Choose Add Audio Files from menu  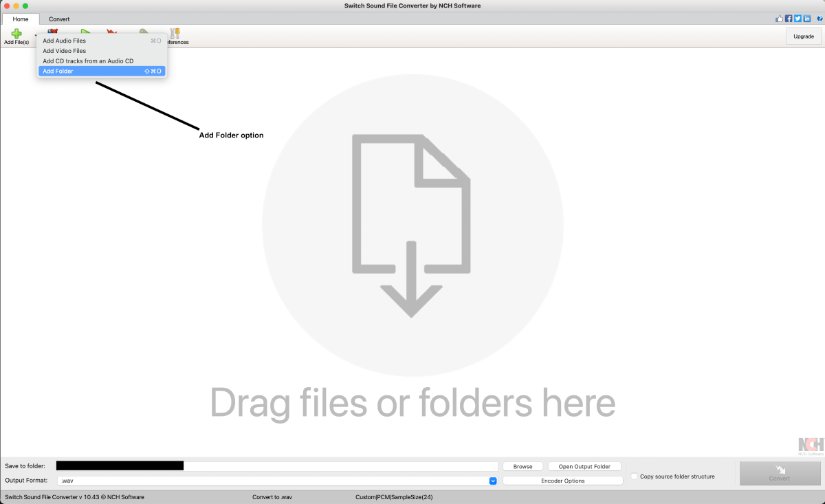pos(102,41)
